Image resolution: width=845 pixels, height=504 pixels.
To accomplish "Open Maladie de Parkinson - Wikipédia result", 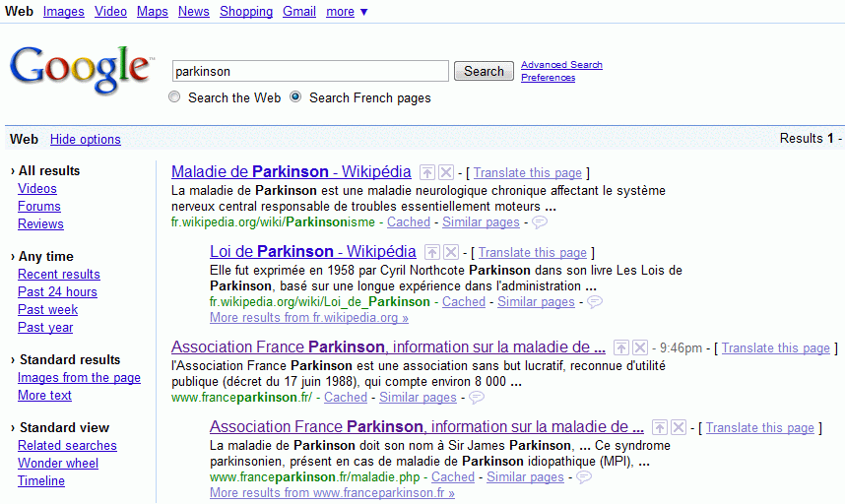I will pyautogui.click(x=291, y=171).
